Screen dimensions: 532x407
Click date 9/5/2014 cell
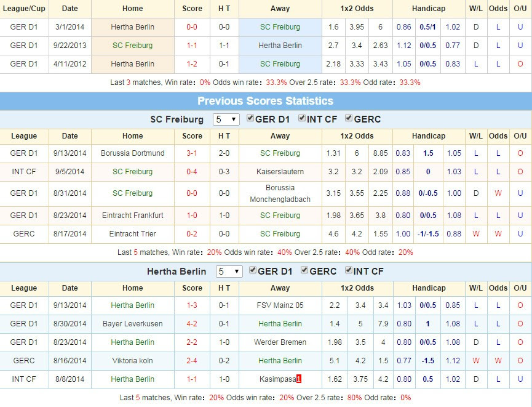(70, 172)
